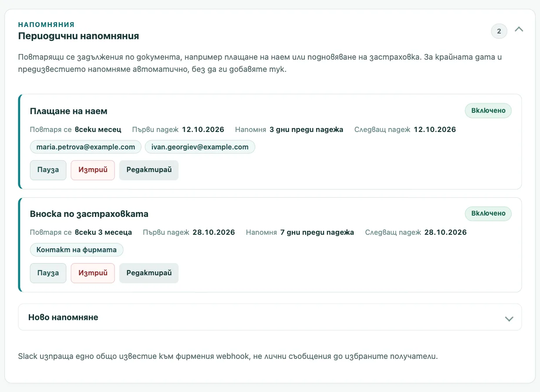Click the ivan.georgiev@example.com recipient chip

200,147
